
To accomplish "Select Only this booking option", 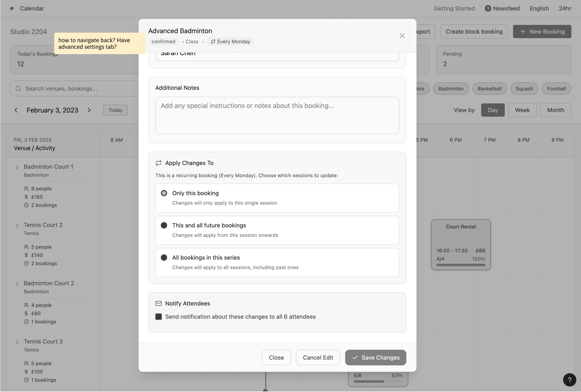I will click(x=164, y=193).
